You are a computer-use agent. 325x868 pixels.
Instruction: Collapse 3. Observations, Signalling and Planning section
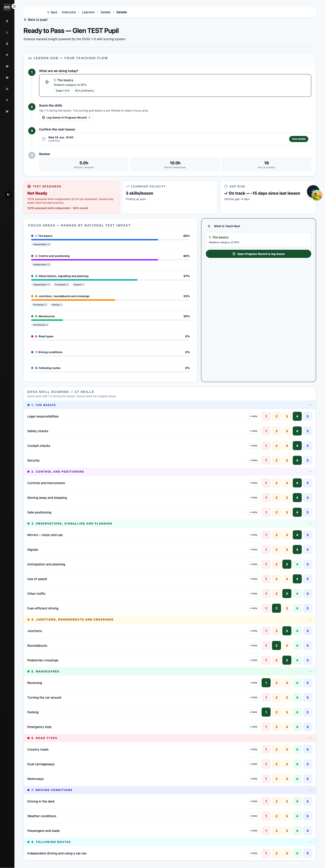(x=310, y=524)
